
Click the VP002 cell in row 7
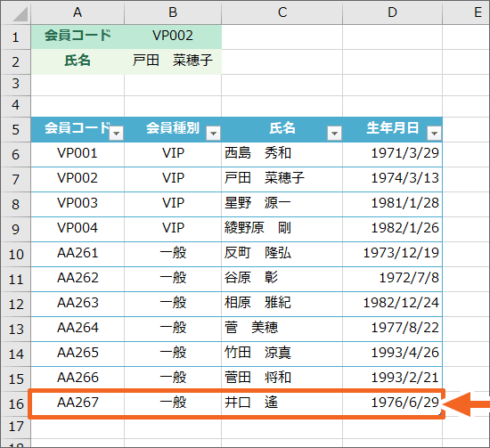click(x=78, y=179)
